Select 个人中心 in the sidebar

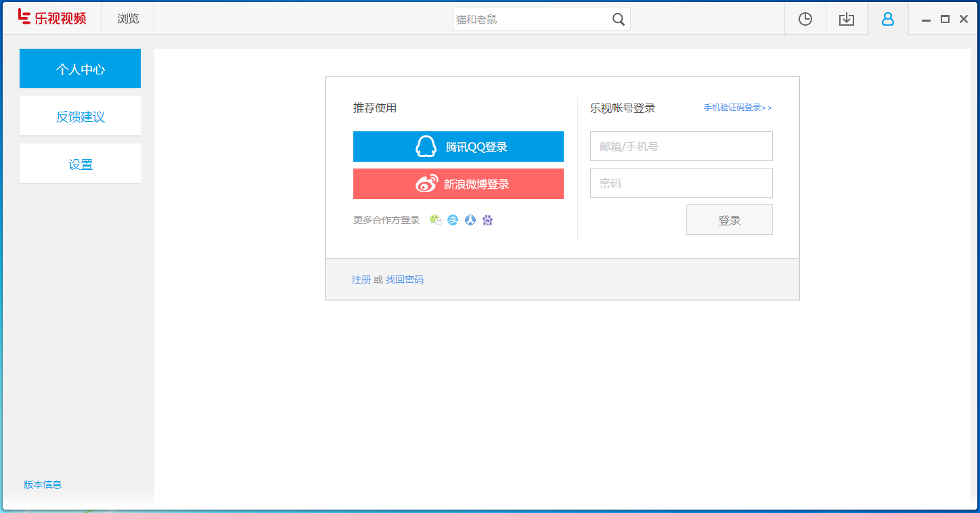pyautogui.click(x=80, y=68)
